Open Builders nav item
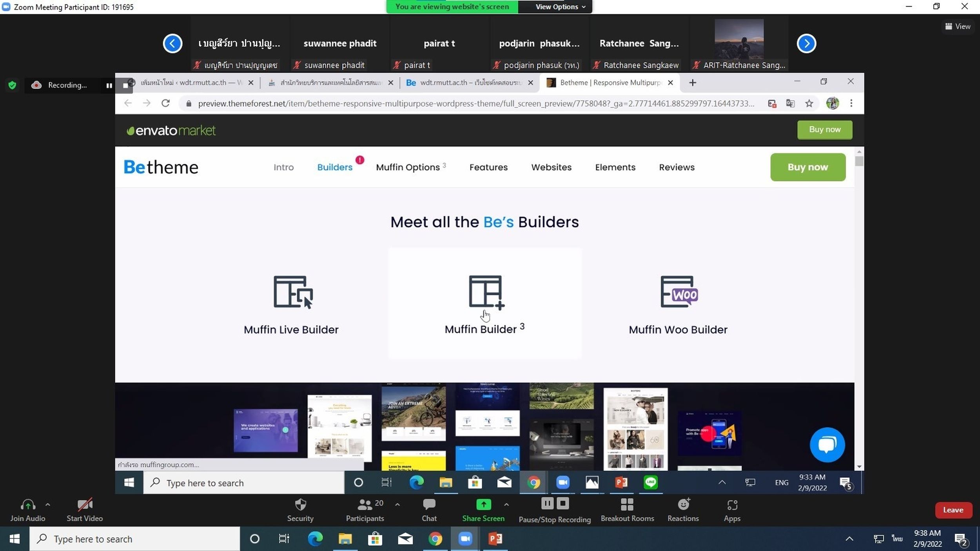Image resolution: width=980 pixels, height=551 pixels. [x=335, y=167]
